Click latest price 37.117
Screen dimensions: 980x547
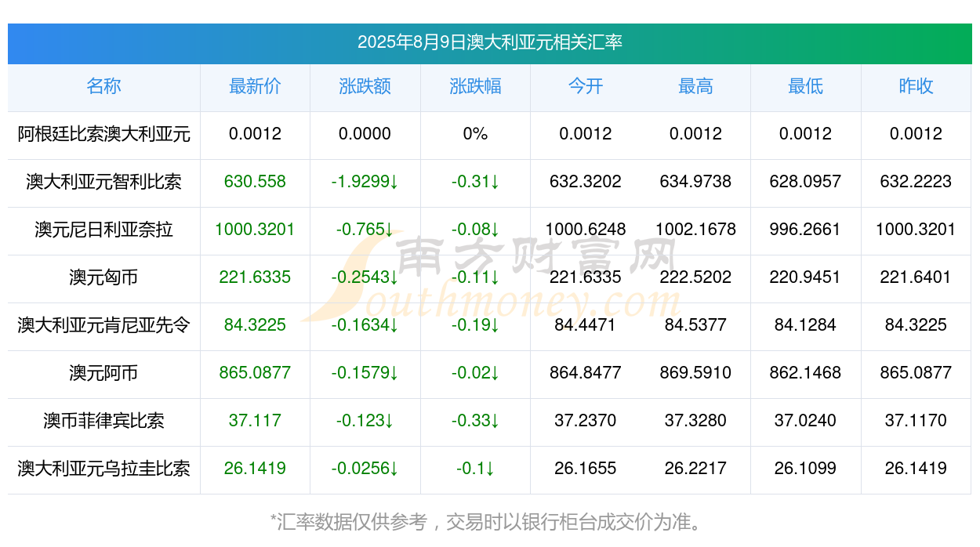pos(255,421)
